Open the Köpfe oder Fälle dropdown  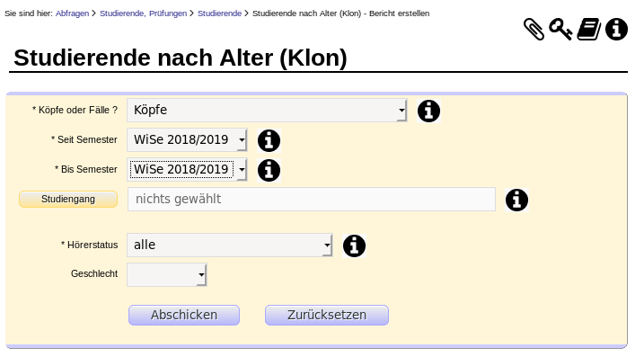point(267,111)
